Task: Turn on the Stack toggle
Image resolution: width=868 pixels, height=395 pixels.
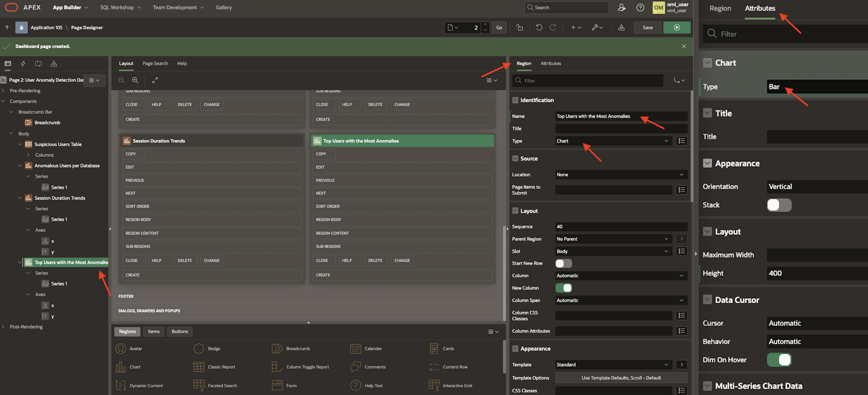Action: click(779, 205)
